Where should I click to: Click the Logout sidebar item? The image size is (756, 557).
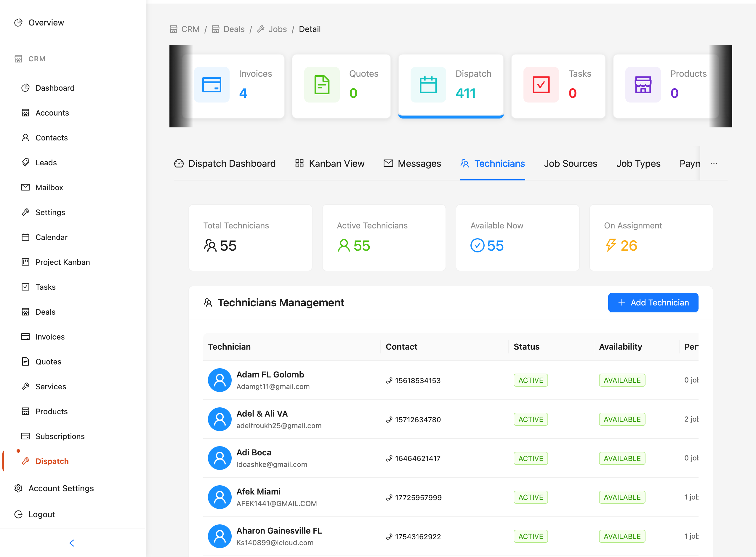click(41, 514)
